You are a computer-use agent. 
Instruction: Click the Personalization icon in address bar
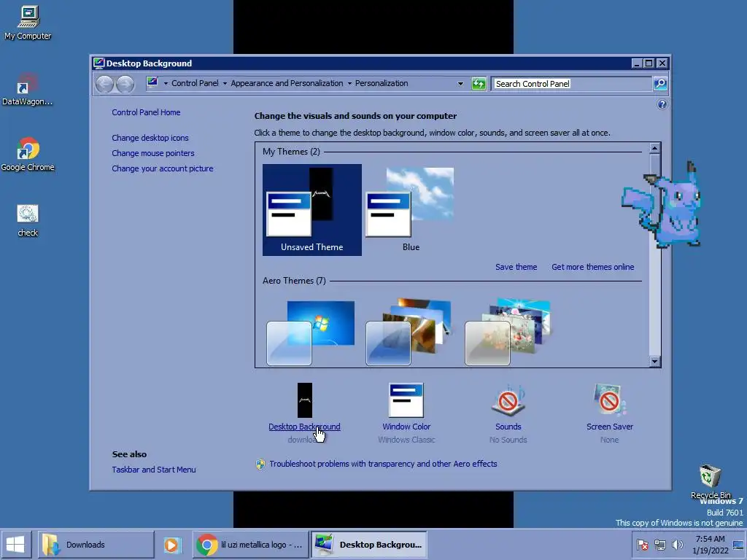[x=152, y=83]
